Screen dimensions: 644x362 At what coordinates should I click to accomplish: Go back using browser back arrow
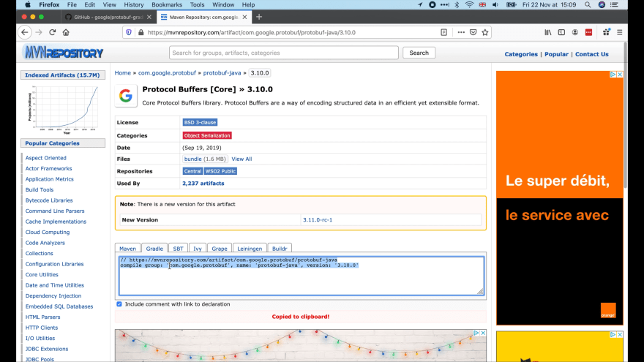pyautogui.click(x=25, y=32)
